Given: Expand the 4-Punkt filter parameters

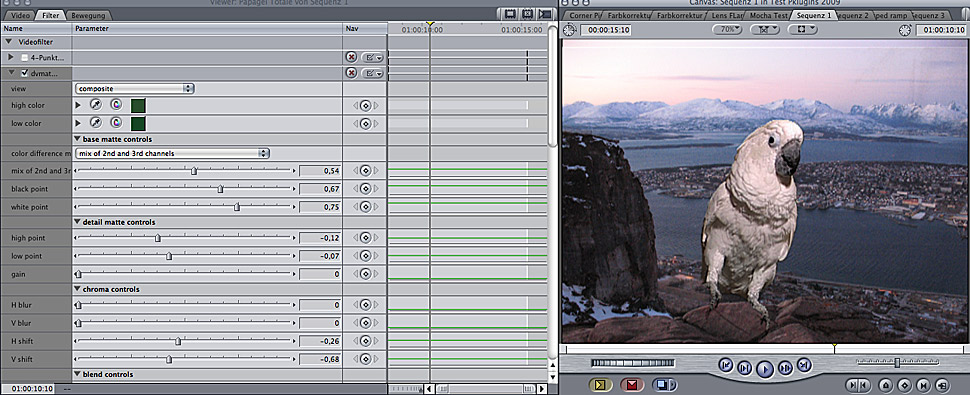Looking at the screenshot, I should pos(11,57).
